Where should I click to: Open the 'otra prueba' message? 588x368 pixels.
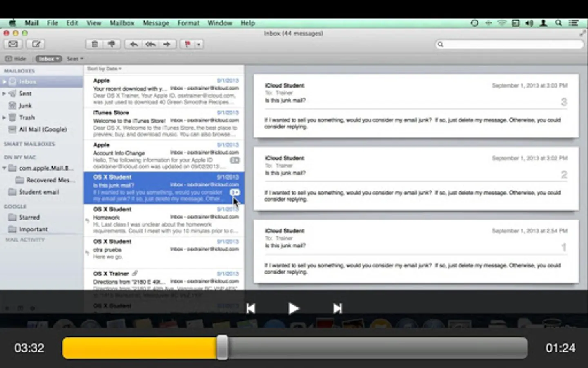pos(164,252)
